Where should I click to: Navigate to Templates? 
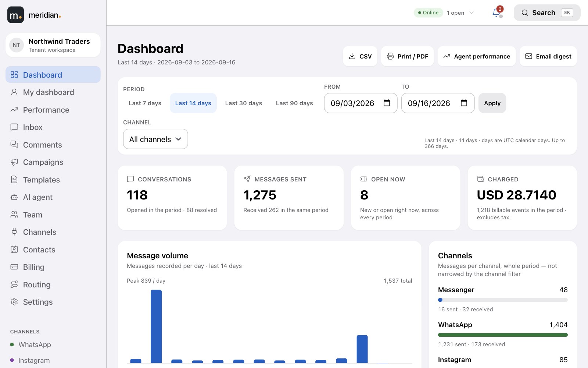53,180
